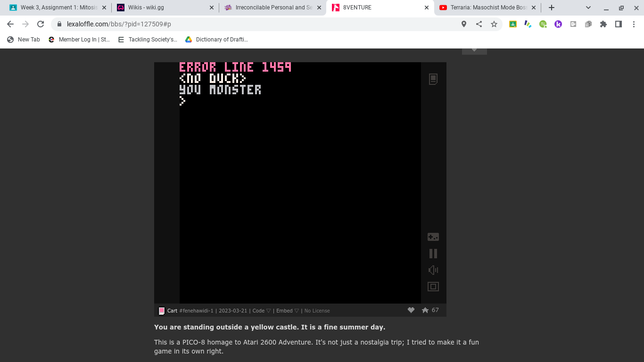644x362 pixels.
Task: Click the star count 67
Action: coord(435,310)
